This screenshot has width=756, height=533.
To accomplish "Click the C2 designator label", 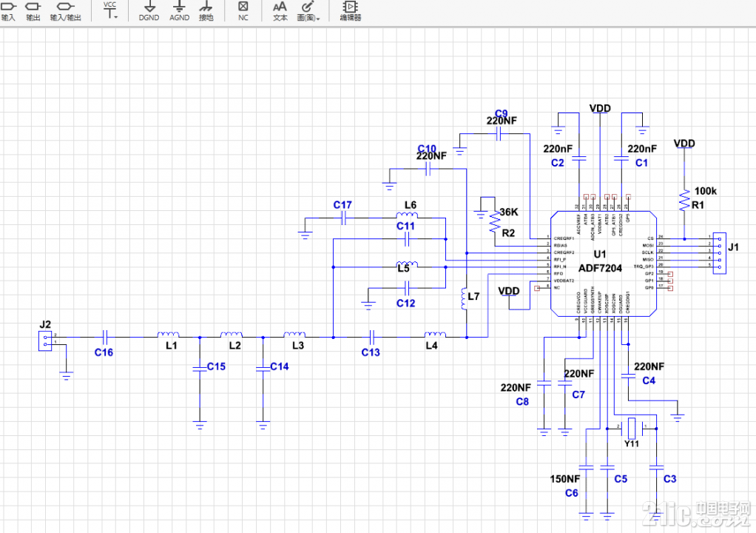I will [557, 163].
